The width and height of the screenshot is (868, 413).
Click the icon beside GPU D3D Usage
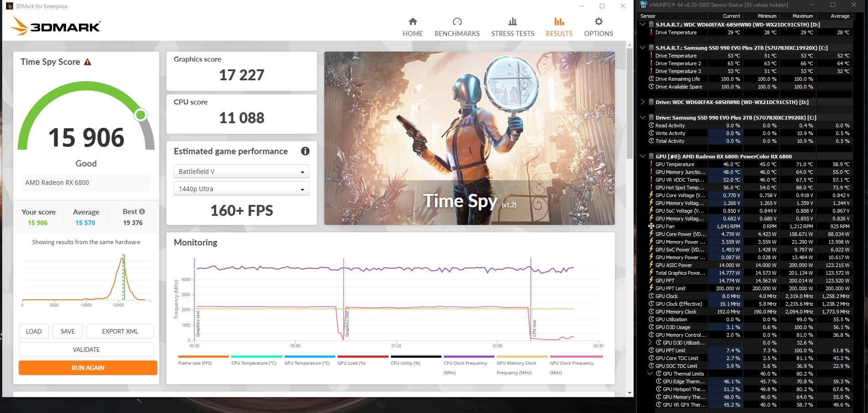click(651, 327)
